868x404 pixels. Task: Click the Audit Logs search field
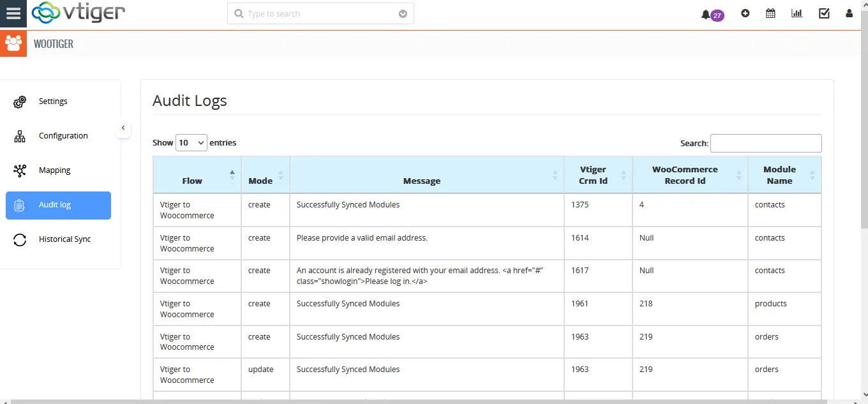765,143
